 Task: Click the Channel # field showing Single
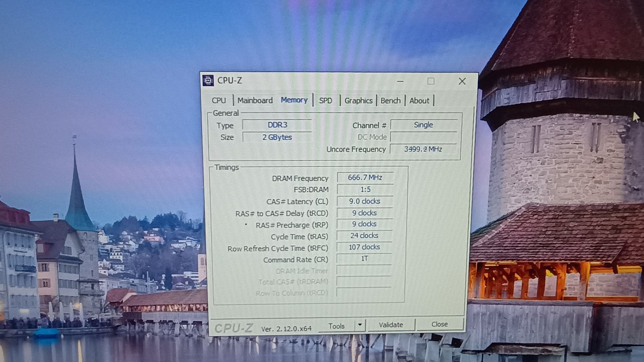click(x=424, y=125)
